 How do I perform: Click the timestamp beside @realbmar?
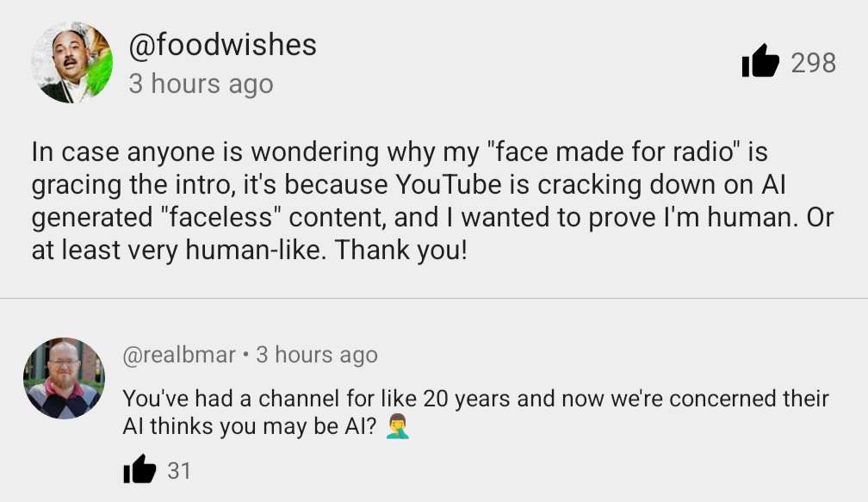pos(317,355)
